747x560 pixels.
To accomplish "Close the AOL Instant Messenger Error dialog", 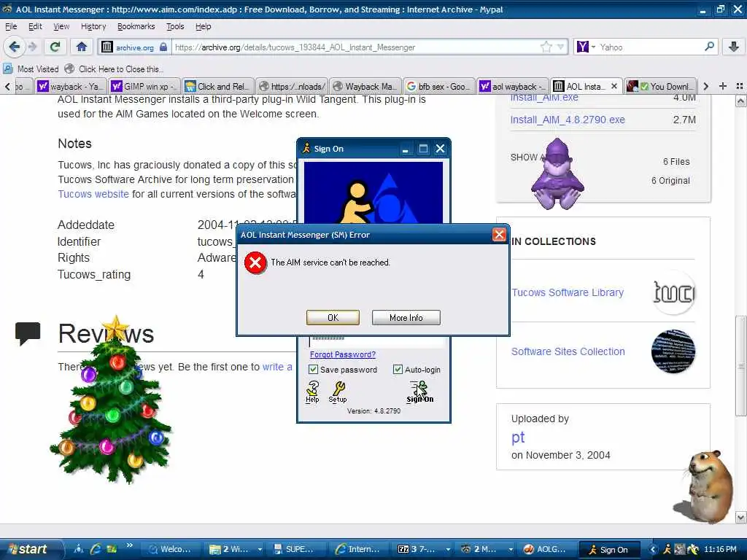I will tap(499, 234).
